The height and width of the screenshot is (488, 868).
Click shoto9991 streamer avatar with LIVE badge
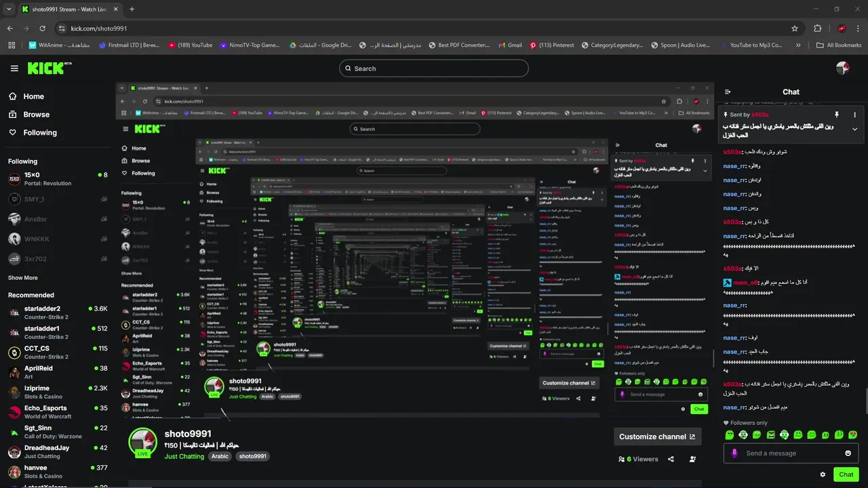pos(142,442)
